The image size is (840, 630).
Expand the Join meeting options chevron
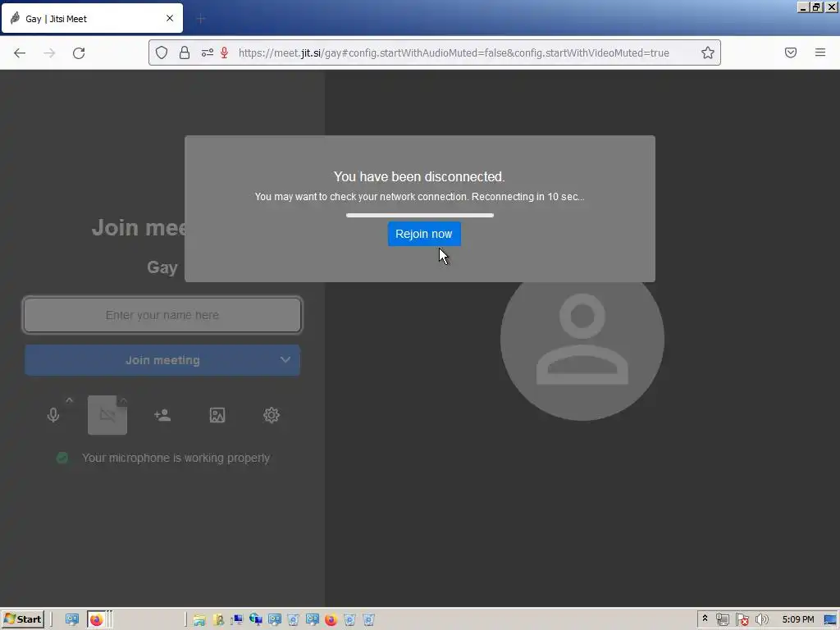coord(285,360)
